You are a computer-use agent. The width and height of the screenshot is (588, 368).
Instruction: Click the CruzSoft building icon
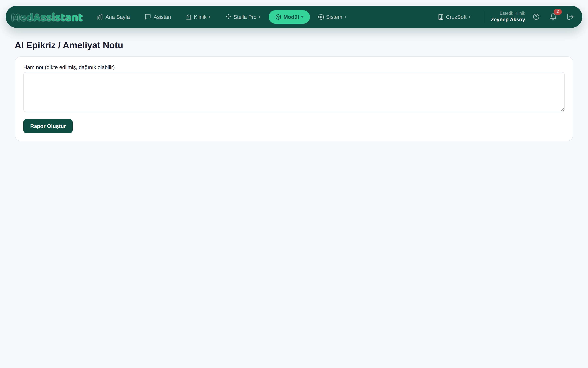[x=441, y=17]
